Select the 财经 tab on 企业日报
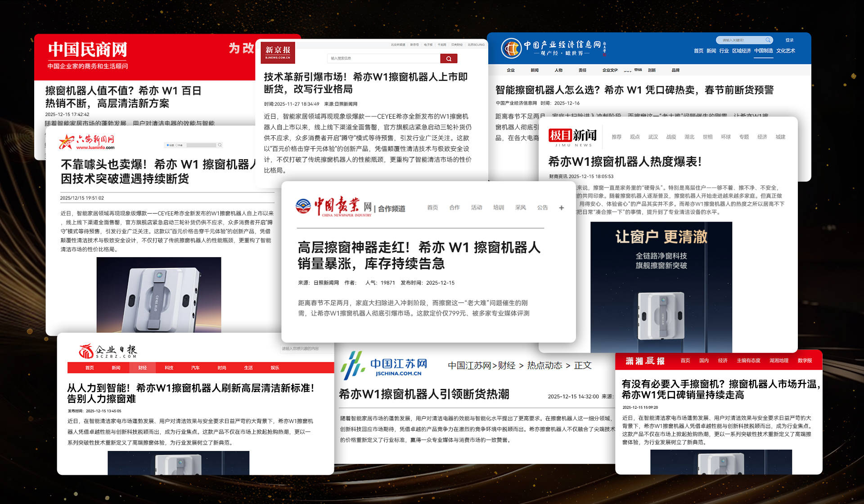The width and height of the screenshot is (864, 504). tap(143, 368)
